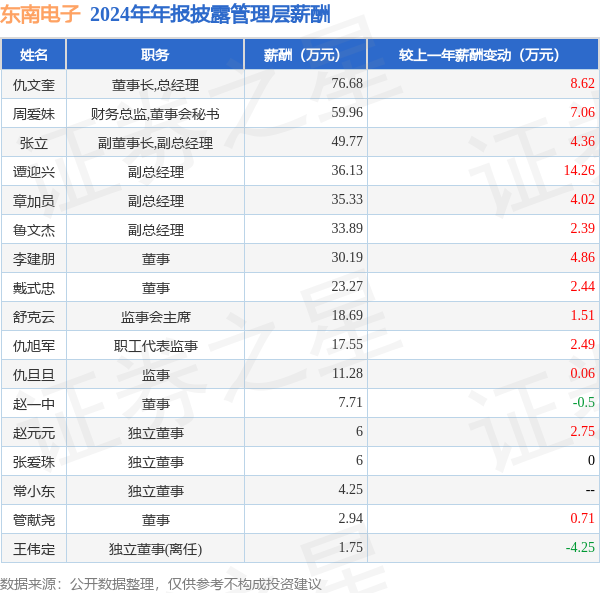Click the 姓名 column header
600x593 pixels.
34,55
